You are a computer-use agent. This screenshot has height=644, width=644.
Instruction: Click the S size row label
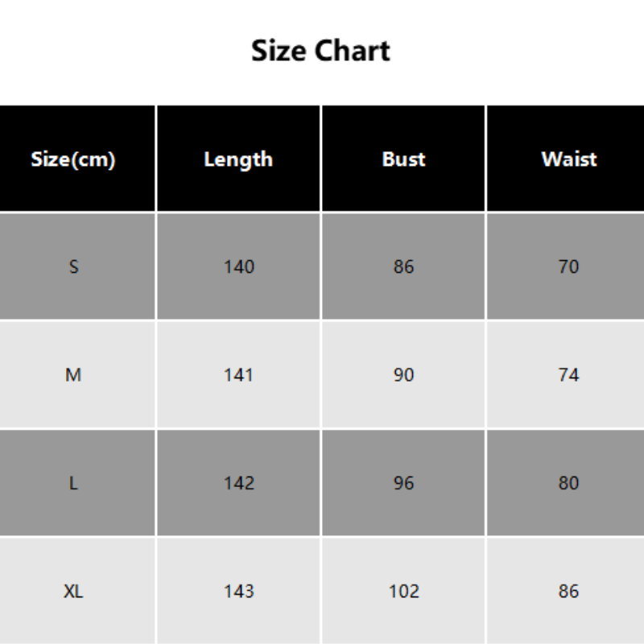pyautogui.click(x=73, y=266)
